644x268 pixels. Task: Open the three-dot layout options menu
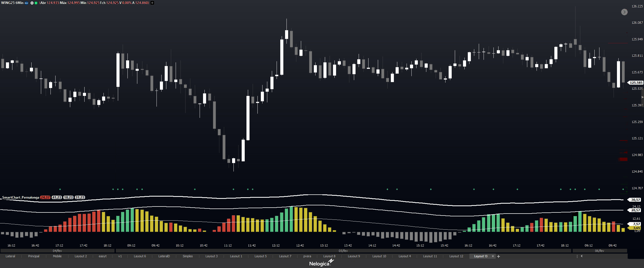pos(577,256)
